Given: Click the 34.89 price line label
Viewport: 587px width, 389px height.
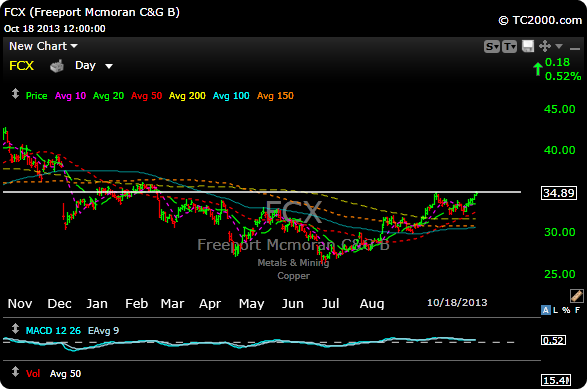Looking at the screenshot, I should 559,193.
